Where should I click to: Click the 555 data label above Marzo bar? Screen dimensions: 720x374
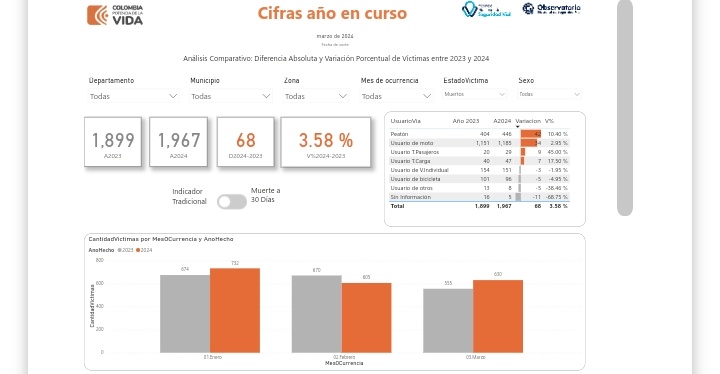tap(448, 283)
